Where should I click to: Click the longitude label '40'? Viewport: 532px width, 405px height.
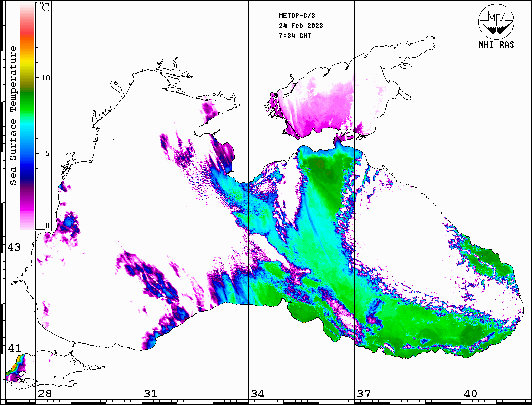pos(470,393)
